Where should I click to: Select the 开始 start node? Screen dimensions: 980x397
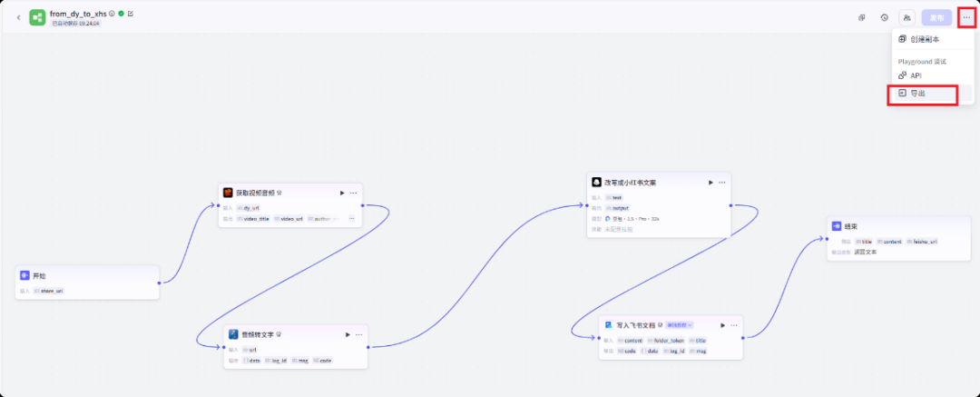pyautogui.click(x=87, y=274)
